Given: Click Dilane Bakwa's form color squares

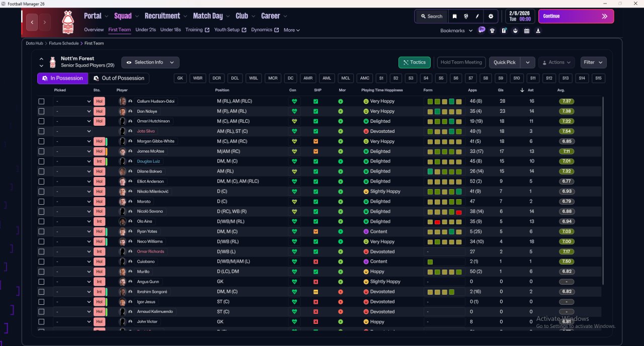Looking at the screenshot, I should [444, 171].
